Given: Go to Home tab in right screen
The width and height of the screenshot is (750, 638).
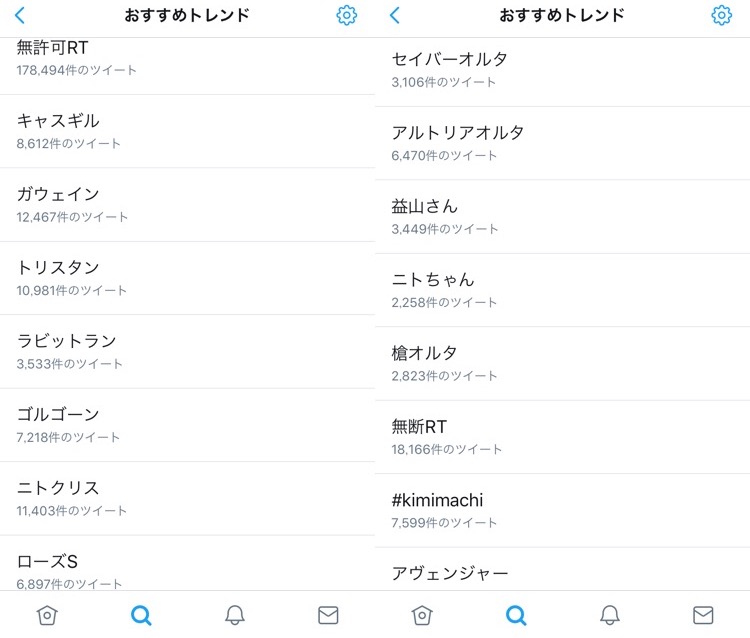Looking at the screenshot, I should [x=422, y=615].
